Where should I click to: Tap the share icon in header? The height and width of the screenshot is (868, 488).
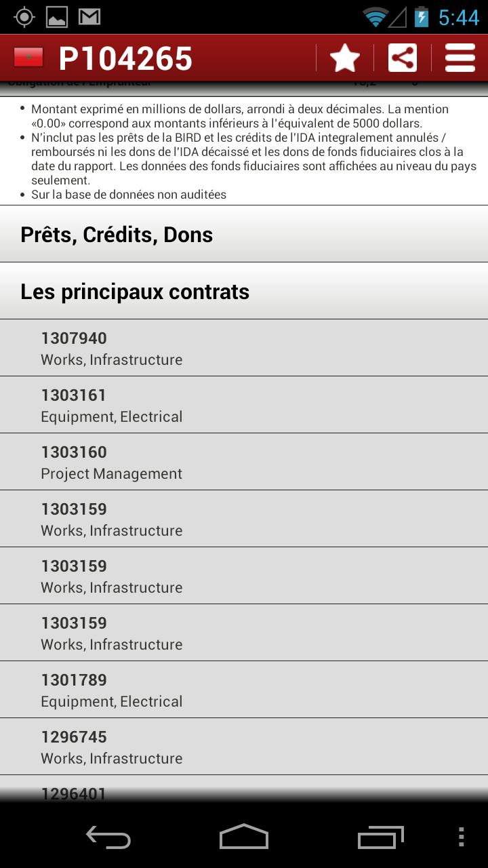[x=403, y=58]
